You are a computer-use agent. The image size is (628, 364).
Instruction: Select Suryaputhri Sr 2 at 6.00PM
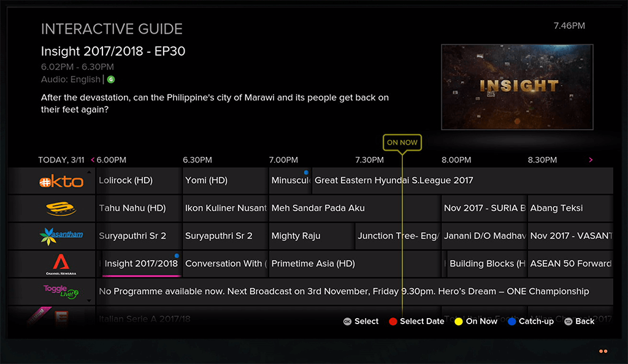(x=139, y=236)
